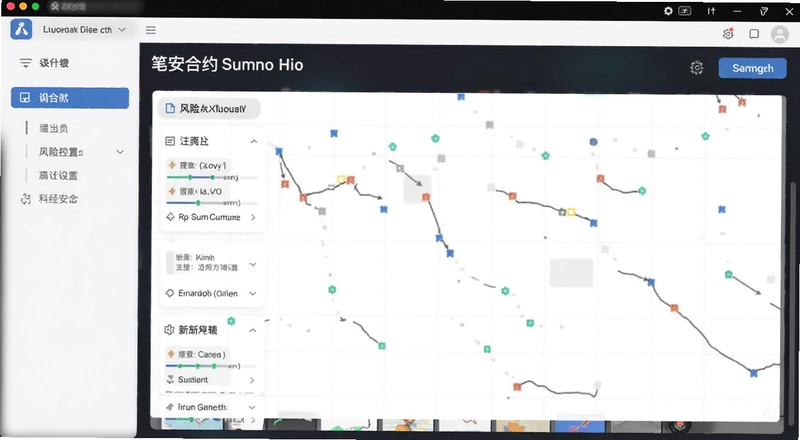Click the gear icon left of Samngth button
This screenshot has height=440, width=800.
click(696, 67)
